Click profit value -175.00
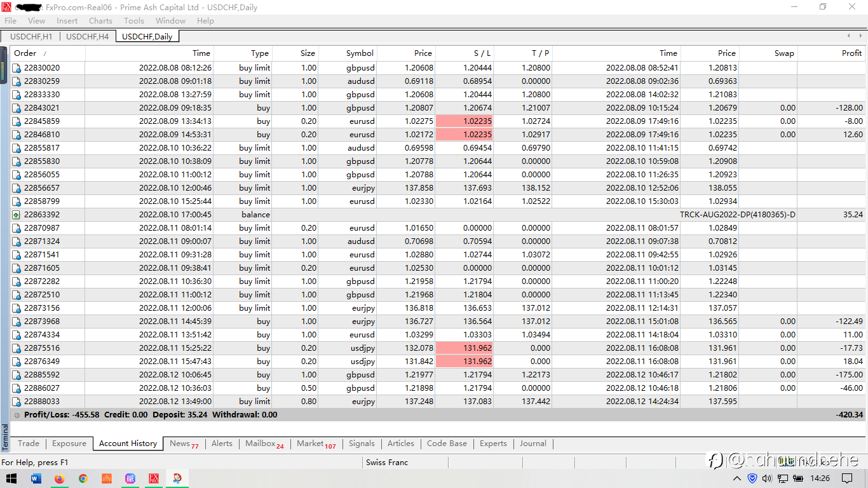 (849, 375)
